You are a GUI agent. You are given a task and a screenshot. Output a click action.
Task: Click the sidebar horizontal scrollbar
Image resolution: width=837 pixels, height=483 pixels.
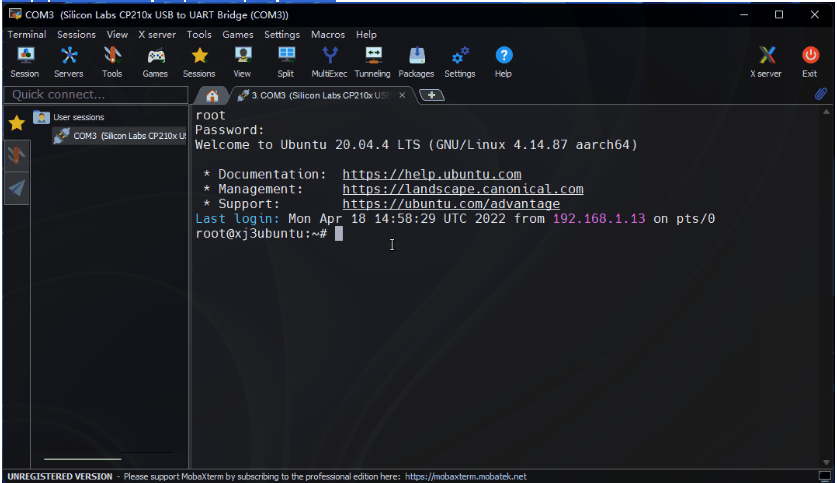(x=83, y=458)
